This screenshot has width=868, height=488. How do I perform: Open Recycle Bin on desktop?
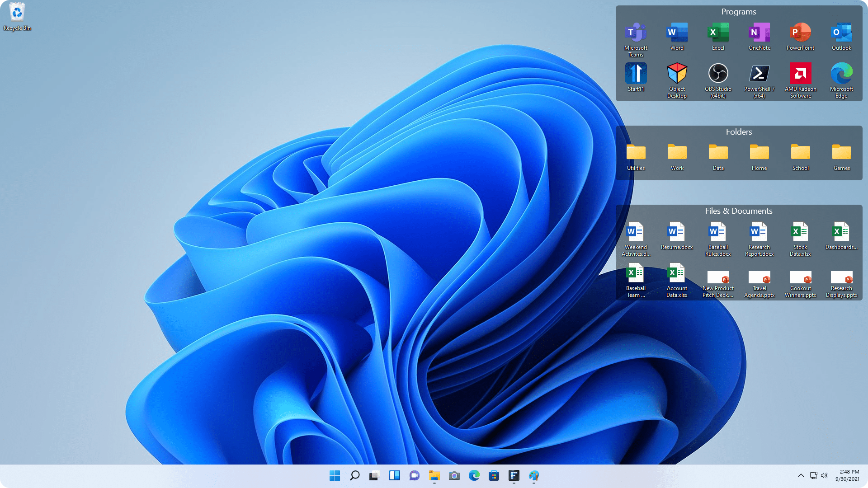click(x=16, y=17)
